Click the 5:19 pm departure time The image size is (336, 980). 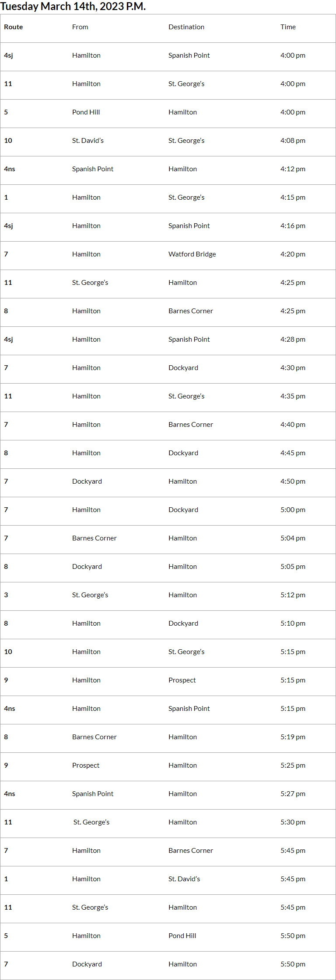293,737
